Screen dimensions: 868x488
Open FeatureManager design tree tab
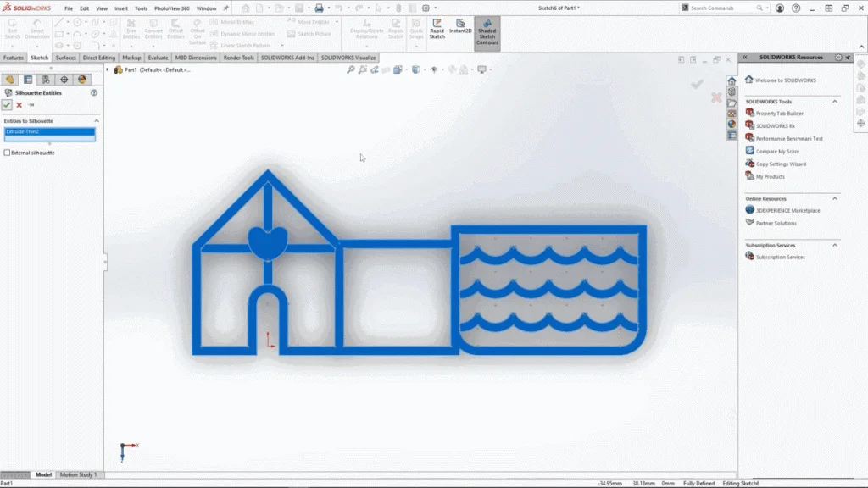pos(10,80)
